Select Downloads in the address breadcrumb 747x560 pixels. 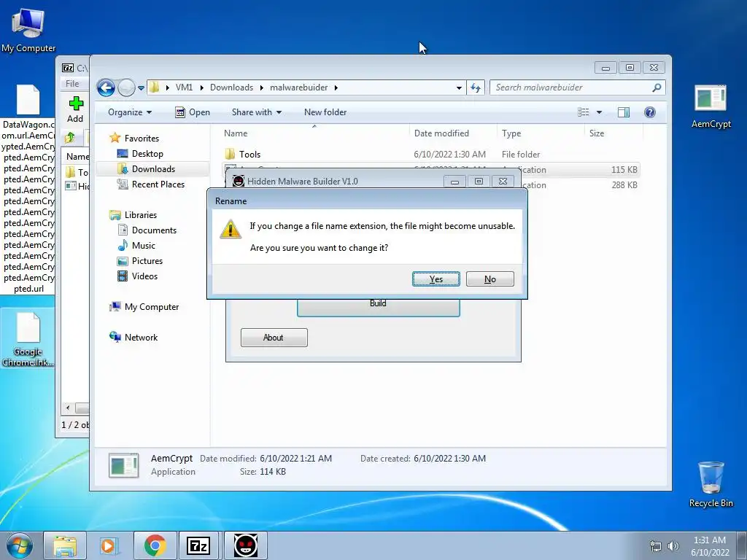point(231,87)
